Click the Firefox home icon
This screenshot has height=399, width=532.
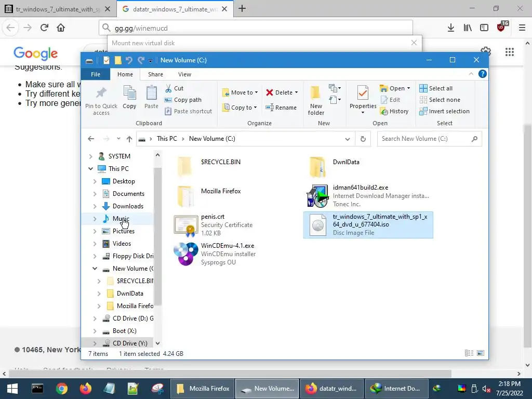point(61,28)
